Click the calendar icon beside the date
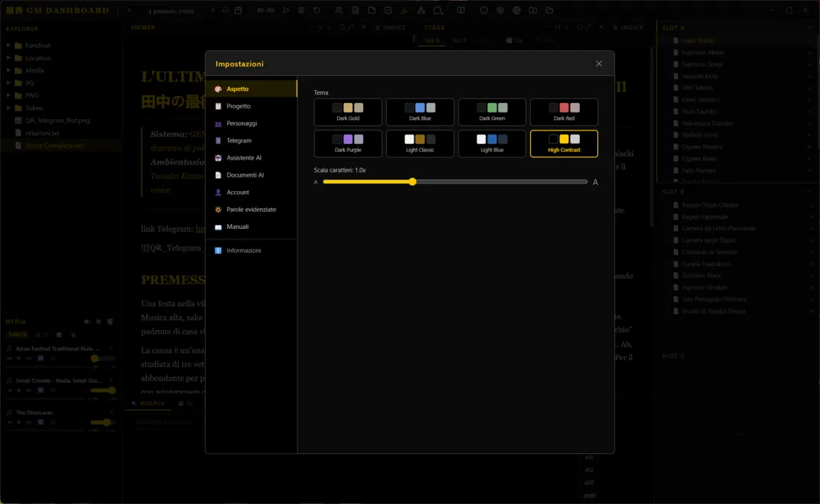The image size is (820, 504). click(238, 10)
